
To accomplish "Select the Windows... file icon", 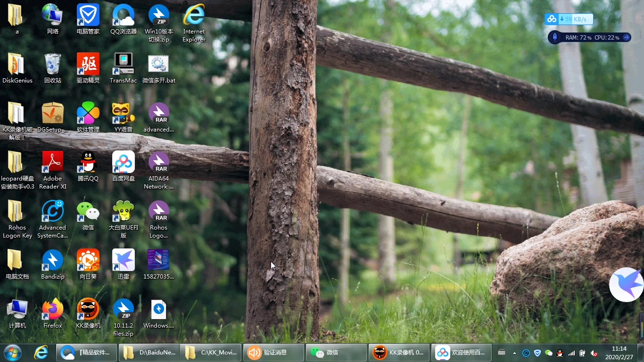I will click(x=159, y=313).
